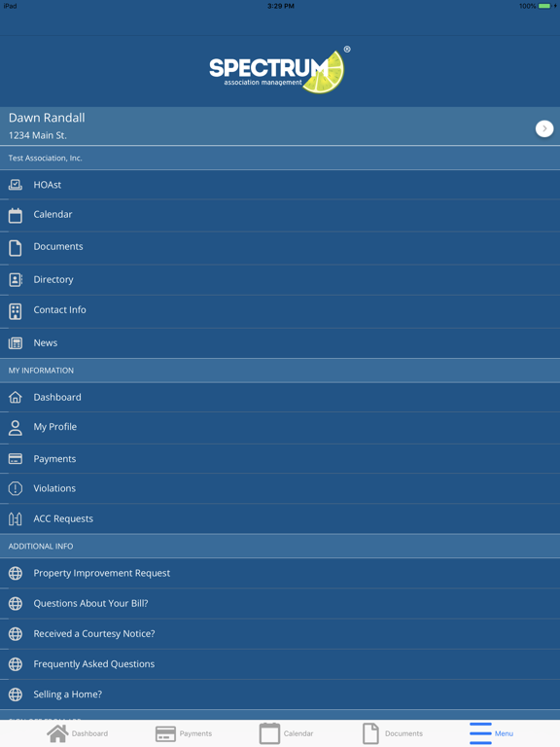Go to Dashboard under My Information

point(280,397)
